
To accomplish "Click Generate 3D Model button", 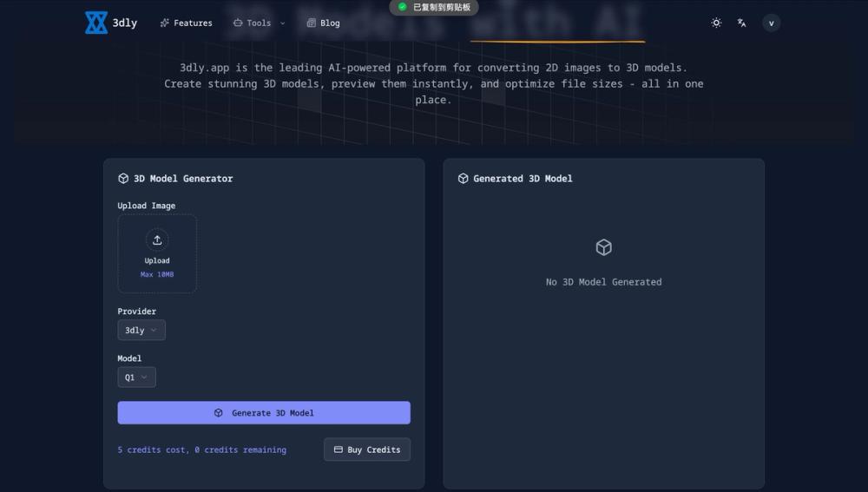I will (264, 413).
